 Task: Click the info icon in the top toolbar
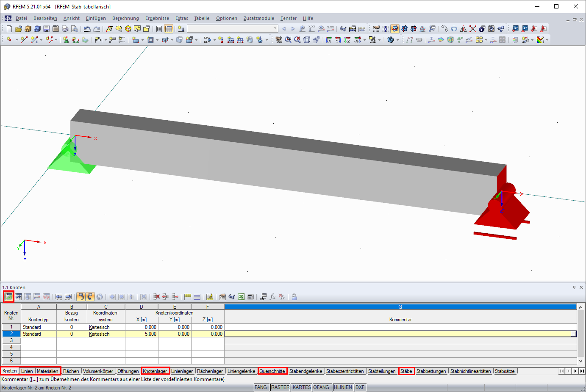(482, 29)
